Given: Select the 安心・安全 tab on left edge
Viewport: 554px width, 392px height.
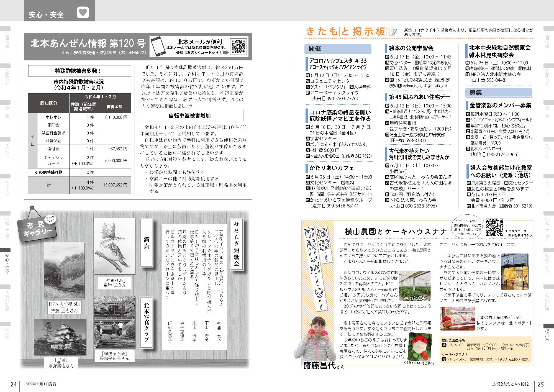Looking at the screenshot, I should tap(7, 261).
